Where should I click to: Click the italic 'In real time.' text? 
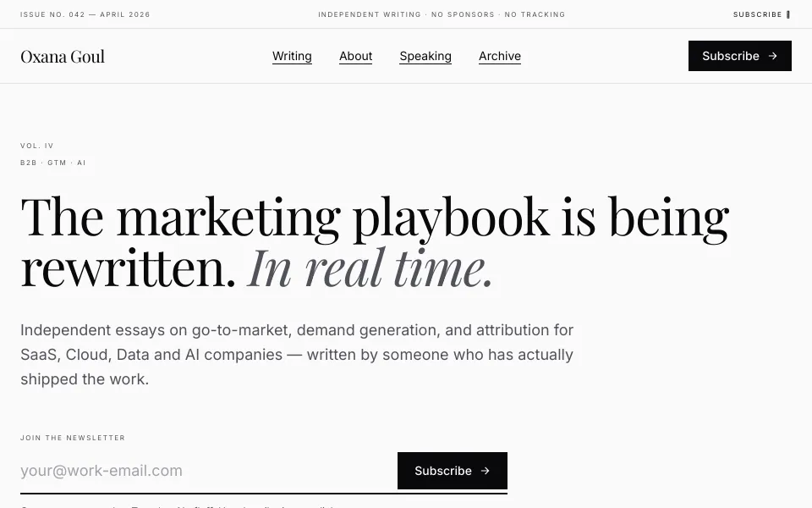(370, 268)
